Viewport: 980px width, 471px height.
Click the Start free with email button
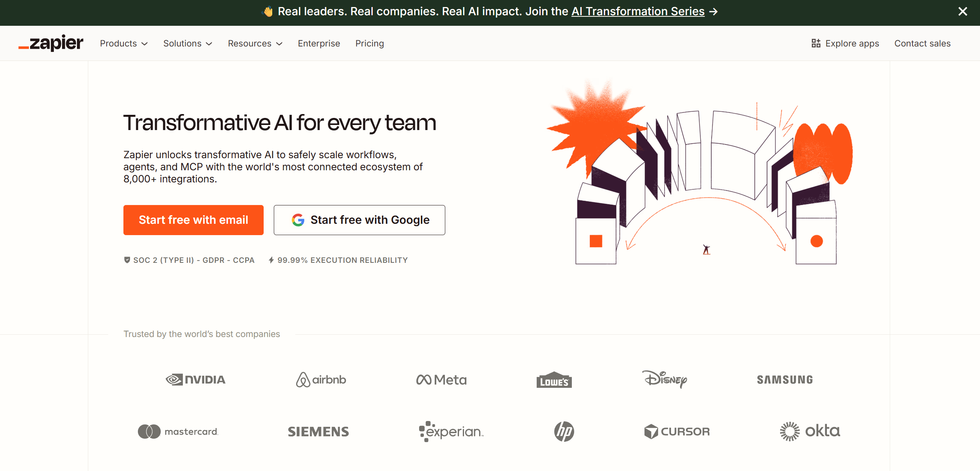(193, 219)
